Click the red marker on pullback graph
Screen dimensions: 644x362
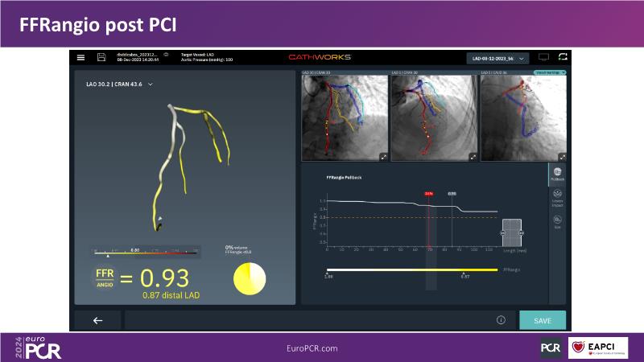click(429, 194)
